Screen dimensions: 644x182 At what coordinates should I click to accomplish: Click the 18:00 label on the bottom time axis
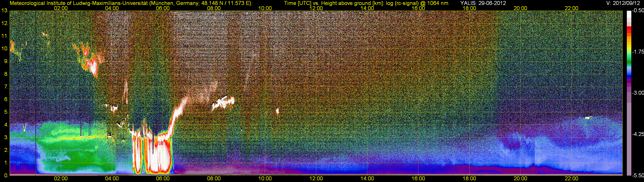point(469,179)
